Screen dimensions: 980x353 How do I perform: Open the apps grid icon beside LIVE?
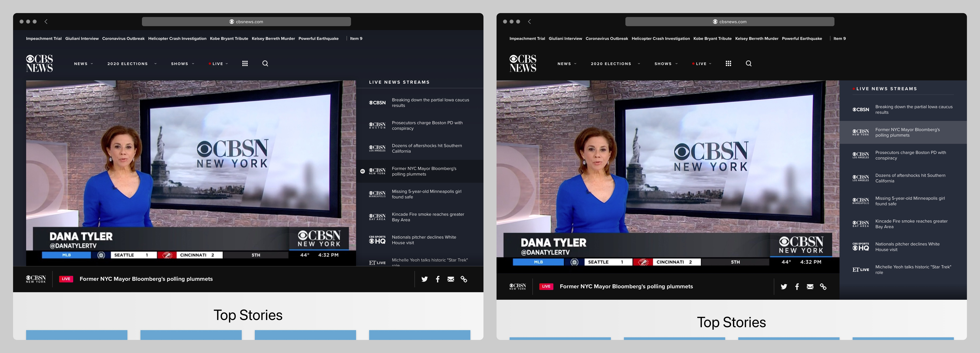(x=245, y=64)
